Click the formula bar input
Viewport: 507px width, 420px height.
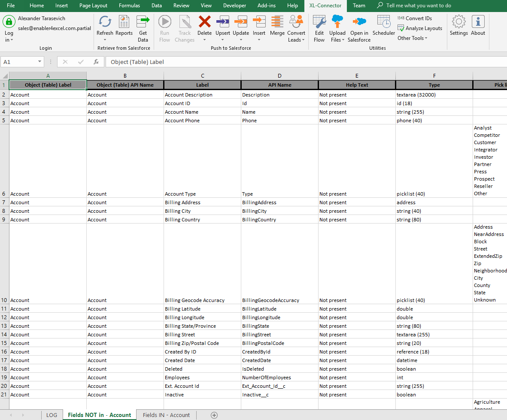pyautogui.click(x=306, y=62)
